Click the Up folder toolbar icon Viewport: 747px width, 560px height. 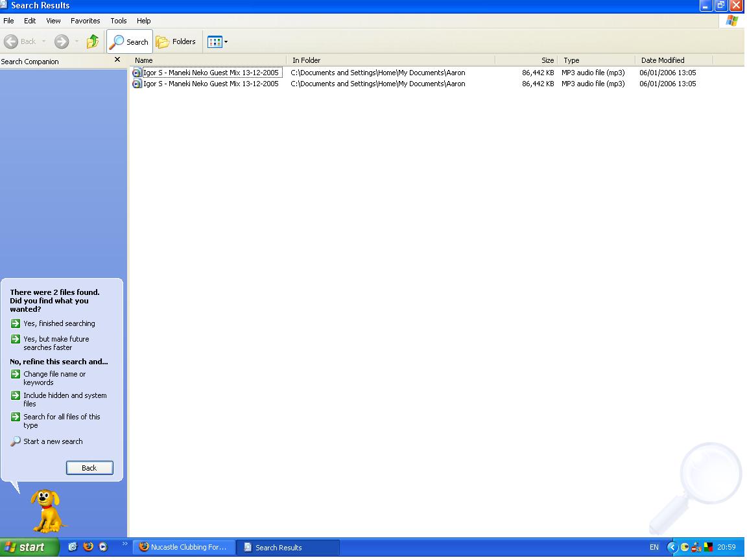pyautogui.click(x=93, y=41)
